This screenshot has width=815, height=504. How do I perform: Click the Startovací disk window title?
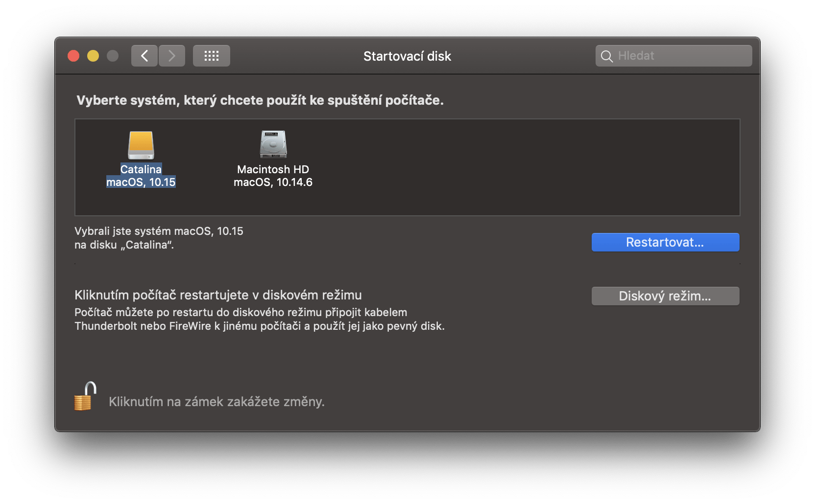(x=407, y=56)
